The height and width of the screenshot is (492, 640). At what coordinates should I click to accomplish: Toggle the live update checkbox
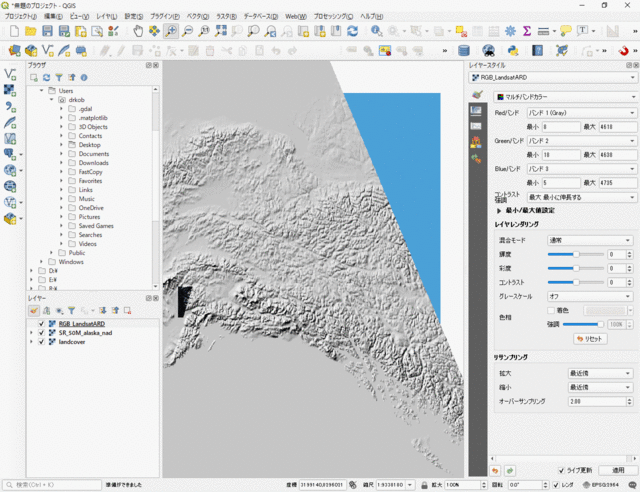point(562,470)
